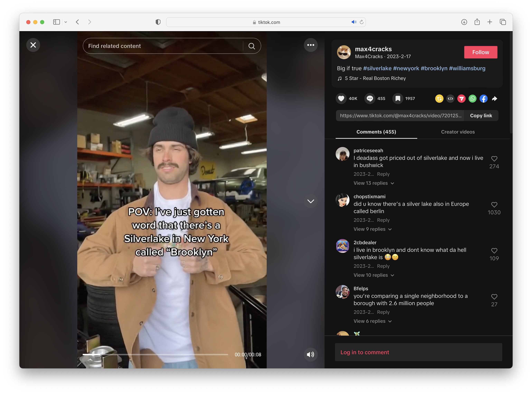Screen dimensions: 532x394
Task: Share video via Facebook icon
Action: click(483, 99)
